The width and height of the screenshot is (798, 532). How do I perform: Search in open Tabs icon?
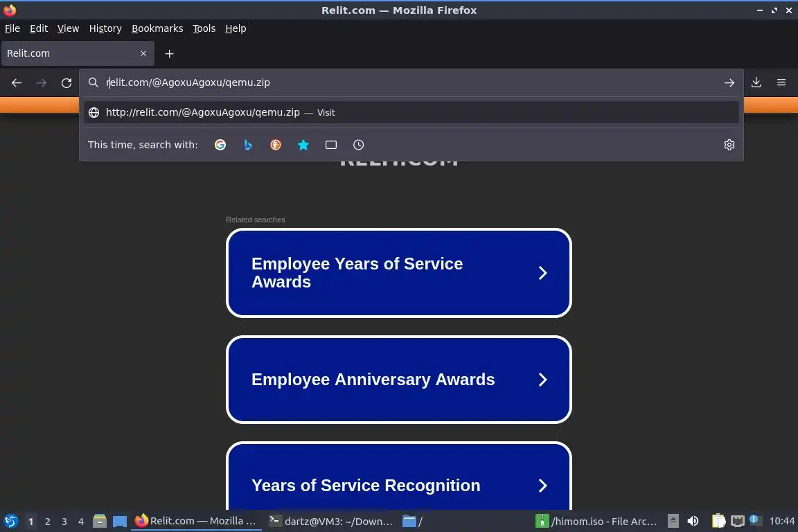[331, 145]
